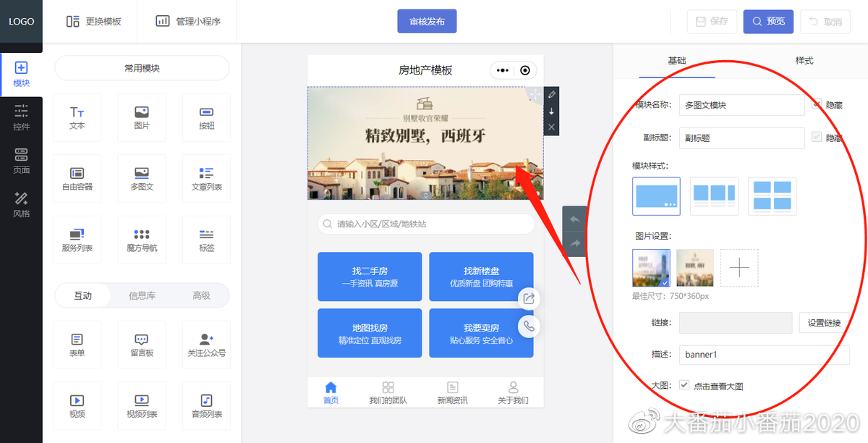Image resolution: width=868 pixels, height=443 pixels.
Task: Add a new image with the plus tile
Action: (739, 267)
